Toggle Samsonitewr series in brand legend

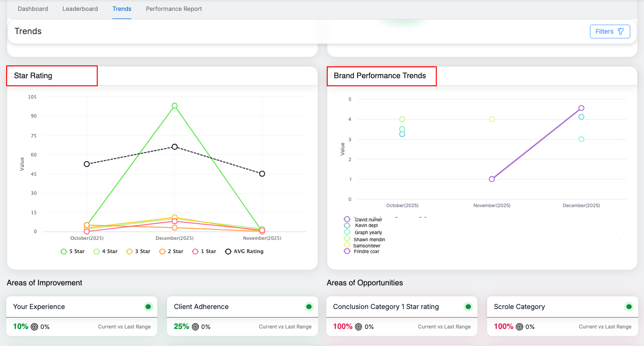point(366,246)
